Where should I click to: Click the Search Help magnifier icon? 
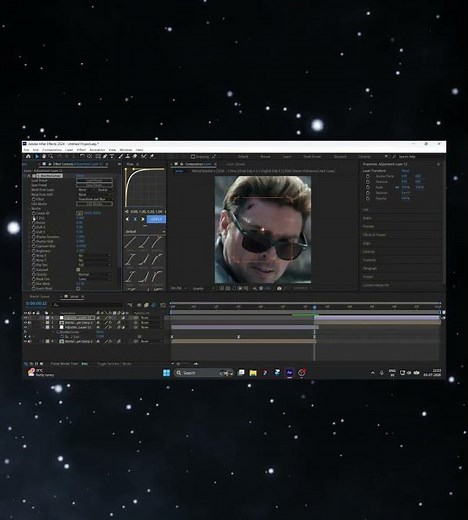tap(394, 156)
